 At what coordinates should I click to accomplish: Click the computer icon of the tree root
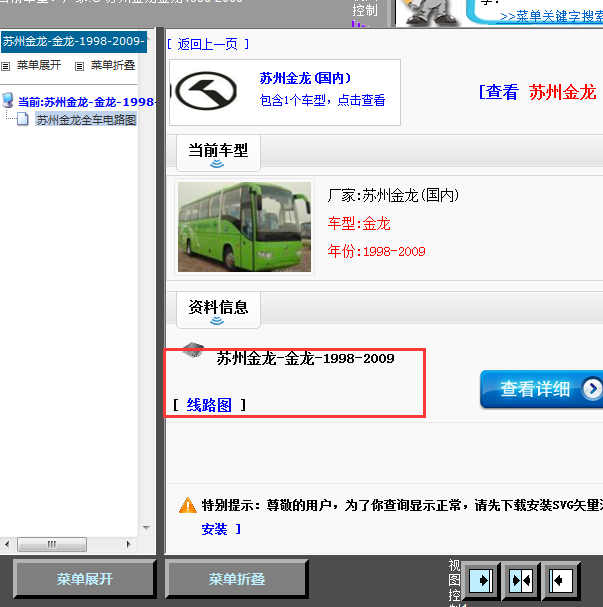[8, 100]
